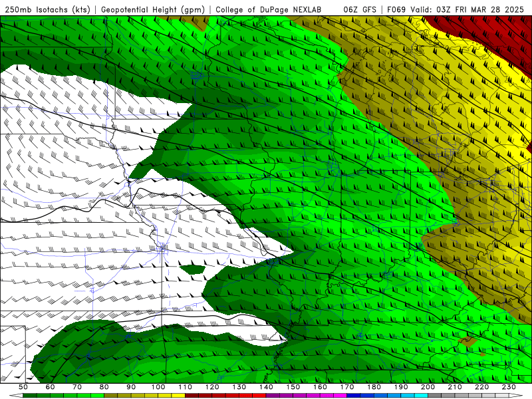Image resolution: width=532 pixels, height=399 pixels.
Task: Click the "03Z FRI MAR 28 2025" valid time
Action: 480,9
